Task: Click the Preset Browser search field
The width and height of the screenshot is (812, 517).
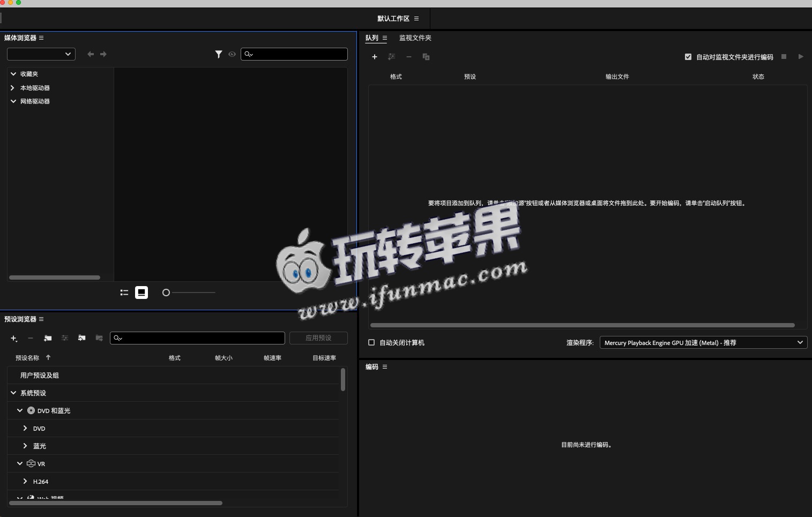Action: point(197,338)
